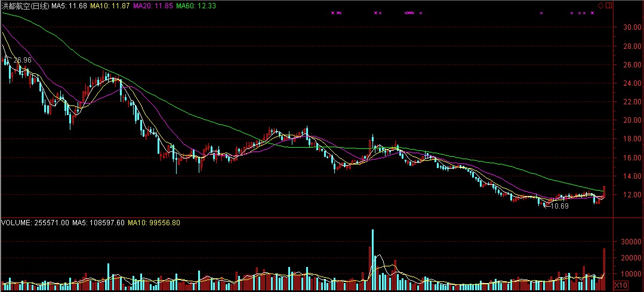Click the 14.00 price axis label
The width and height of the screenshot is (644, 292).
[x=631, y=176]
